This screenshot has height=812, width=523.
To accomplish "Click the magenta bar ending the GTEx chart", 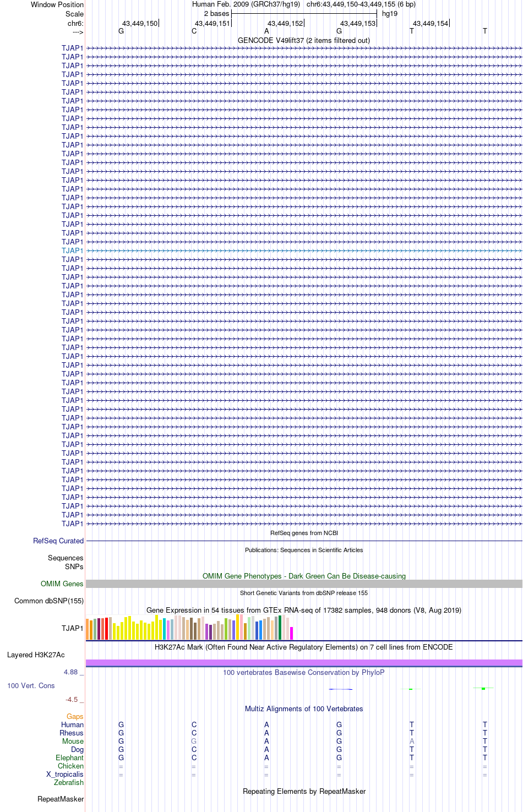I will [292, 633].
